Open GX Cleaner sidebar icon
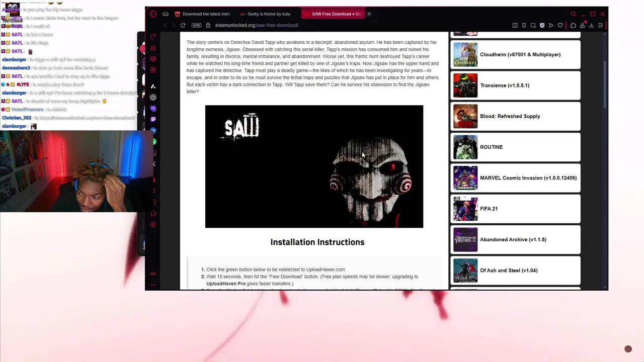 pyautogui.click(x=153, y=48)
